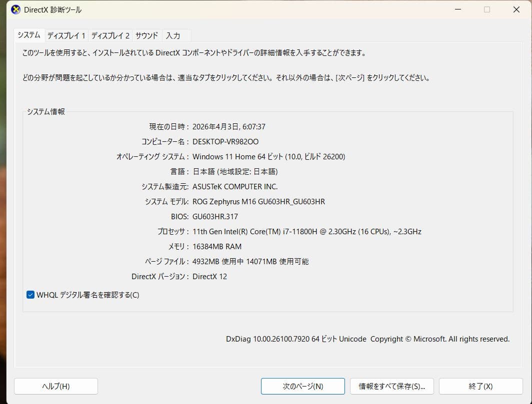Click the disabled maximize icon

[x=487, y=9]
